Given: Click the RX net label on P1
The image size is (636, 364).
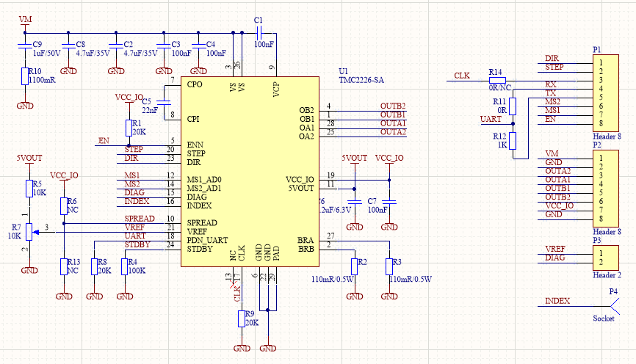Looking at the screenshot, I should point(550,84).
